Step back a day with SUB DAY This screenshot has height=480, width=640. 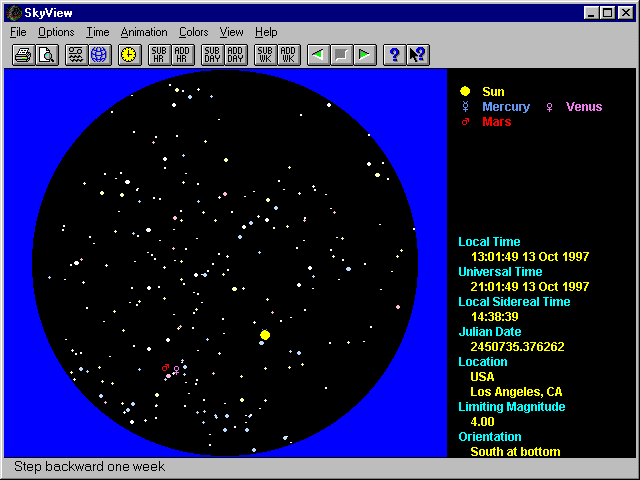[x=212, y=55]
